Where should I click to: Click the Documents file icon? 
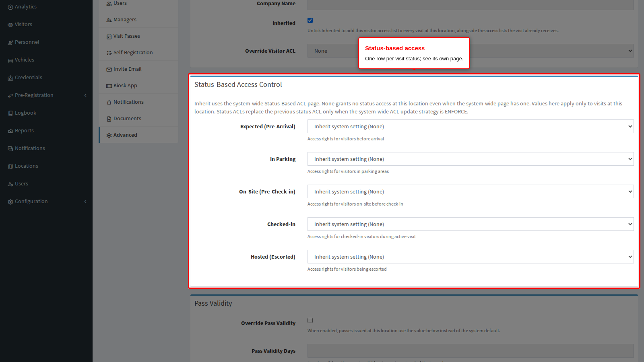(x=109, y=119)
